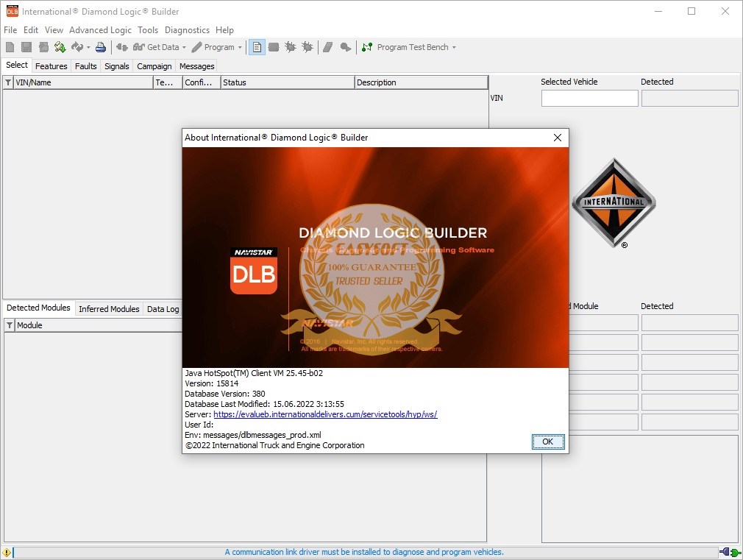The image size is (743, 560).
Task: Open the Get Data dropdown arrow
Action: point(185,47)
